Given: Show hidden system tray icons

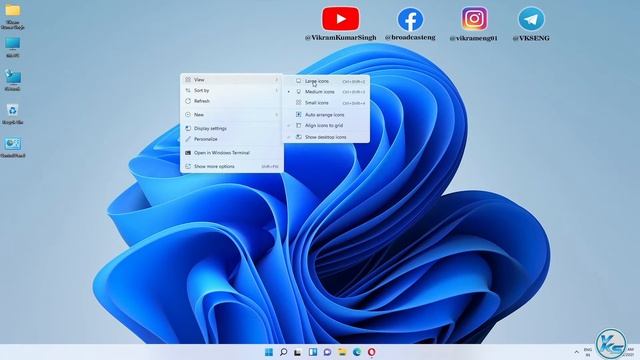Looking at the screenshot, I should coord(576,352).
